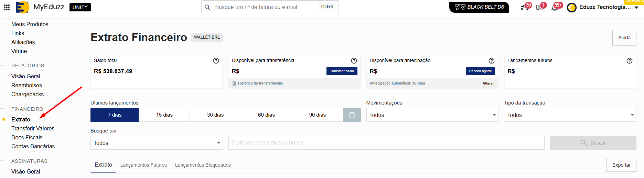Click the Transferir saldo button
The height and width of the screenshot is (178, 644).
pyautogui.click(x=342, y=71)
